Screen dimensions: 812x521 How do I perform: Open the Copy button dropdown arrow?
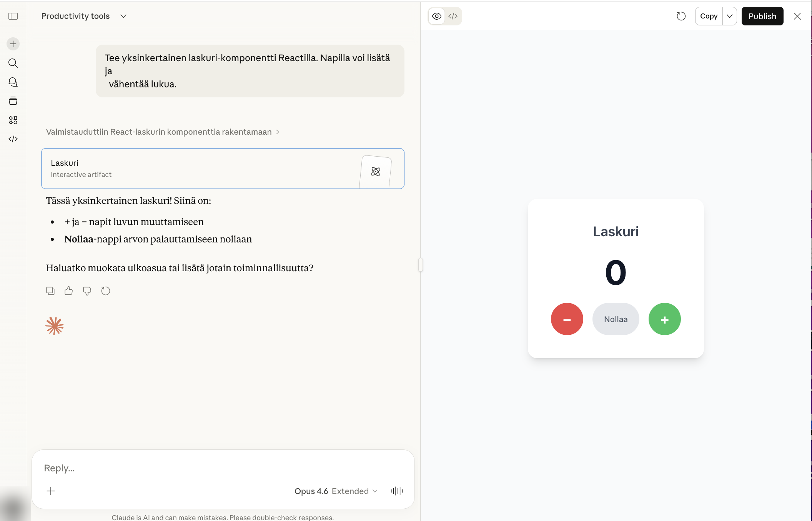point(729,16)
